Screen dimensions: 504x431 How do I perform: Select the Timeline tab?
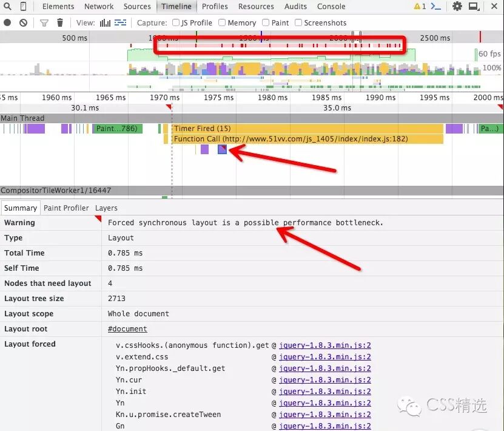[176, 7]
